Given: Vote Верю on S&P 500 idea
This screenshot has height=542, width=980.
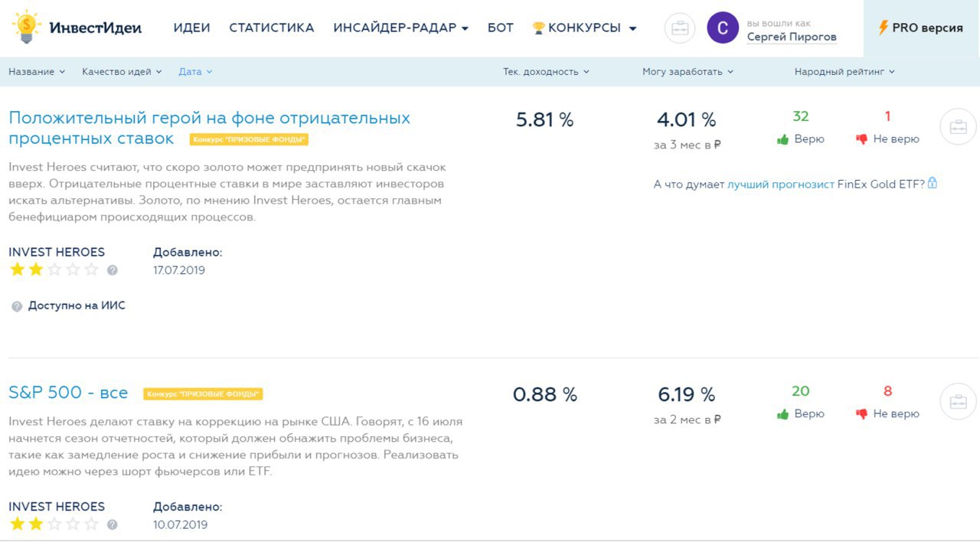Looking at the screenshot, I should [801, 414].
